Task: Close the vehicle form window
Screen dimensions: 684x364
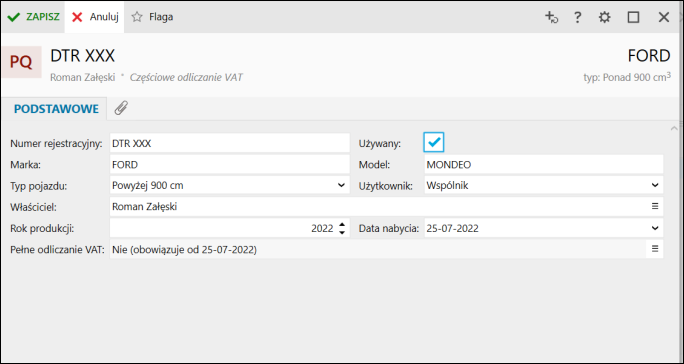Action: 663,17
